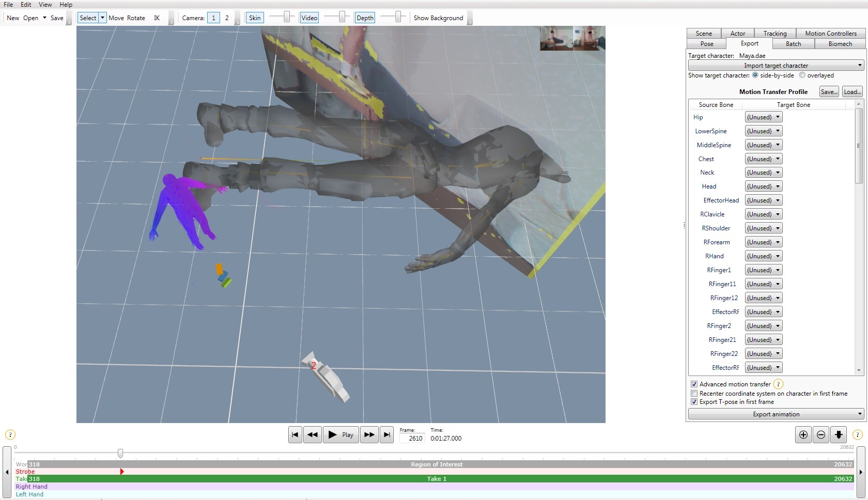Click Show Background in toolbar
Viewport: 868px width, 500px height.
[438, 18]
